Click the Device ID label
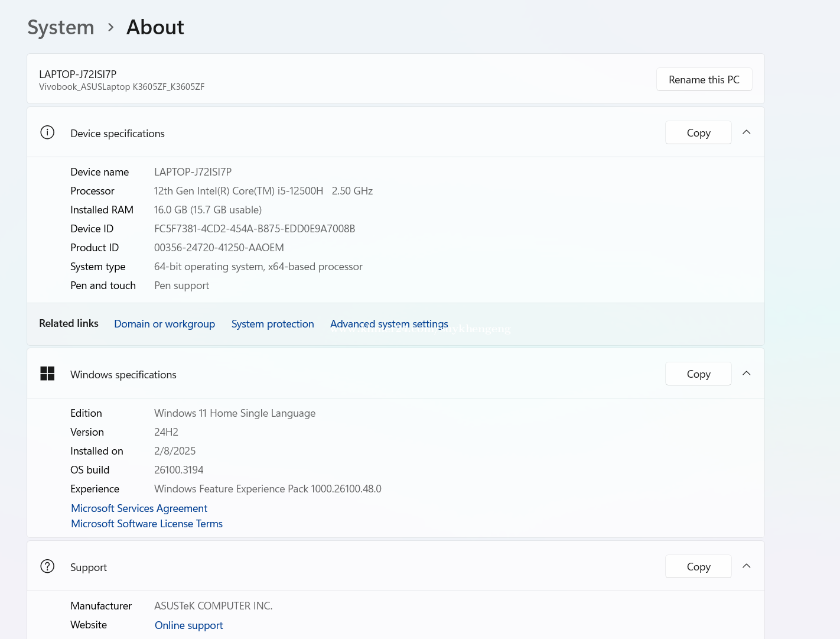 click(92, 229)
